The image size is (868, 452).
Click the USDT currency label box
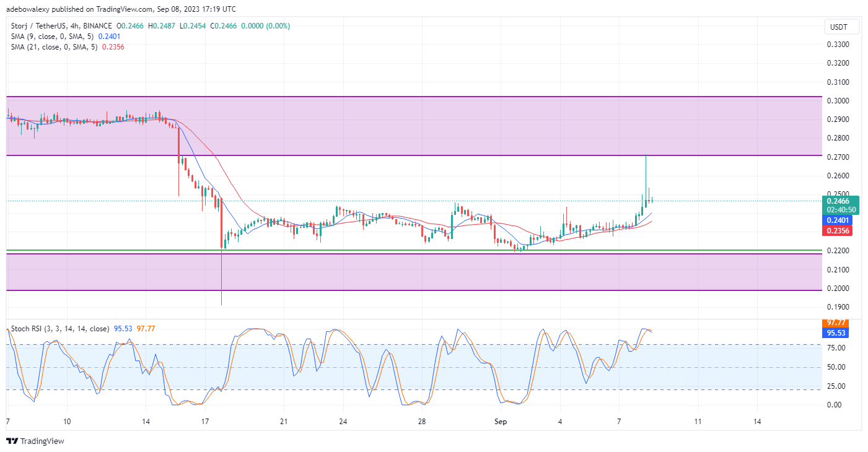click(x=842, y=27)
